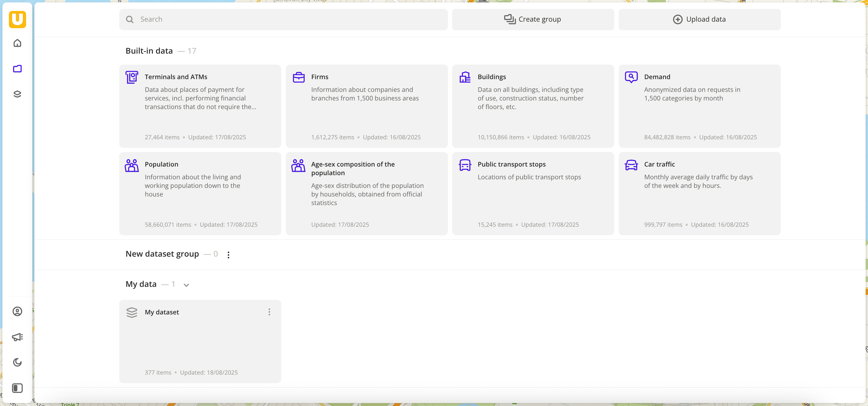Click Create group button
This screenshot has width=868, height=406.
pos(532,19)
